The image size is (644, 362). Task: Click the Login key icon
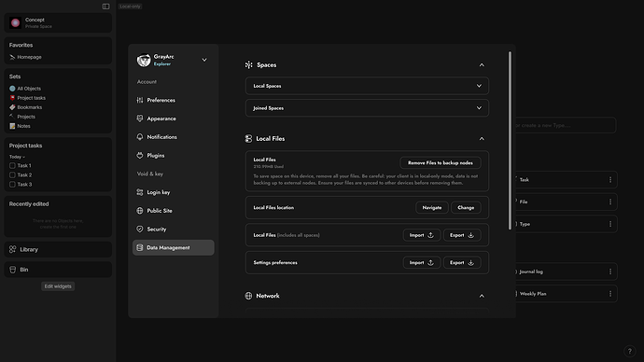140,192
